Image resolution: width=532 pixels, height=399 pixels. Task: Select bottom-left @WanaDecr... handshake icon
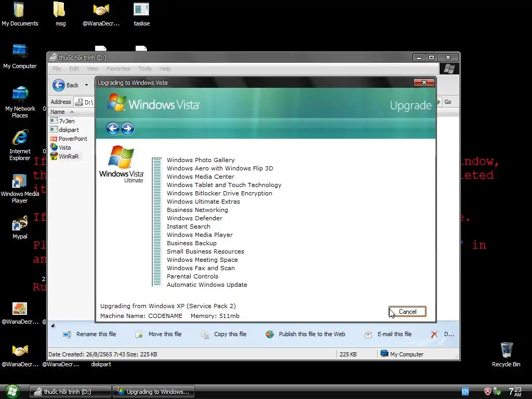20,355
